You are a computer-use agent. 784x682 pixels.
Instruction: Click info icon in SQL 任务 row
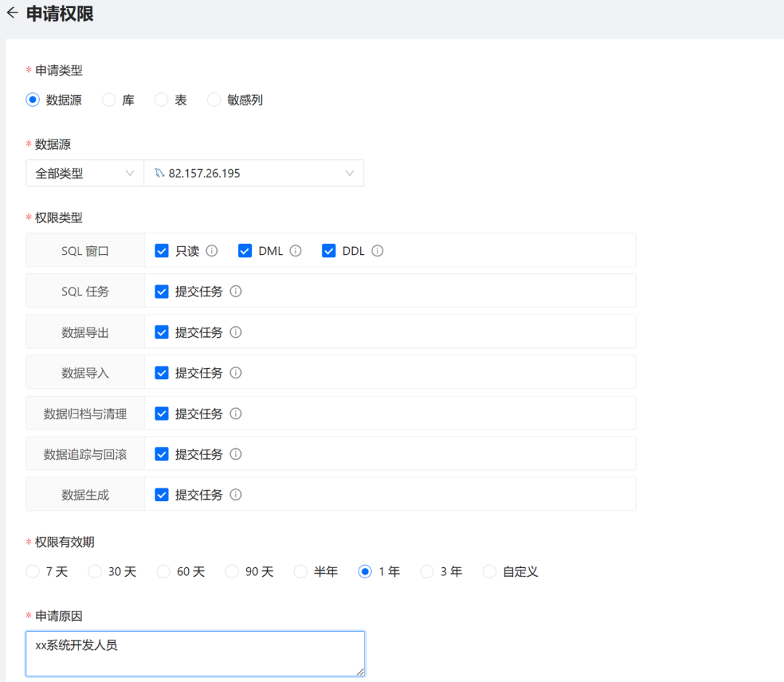tap(236, 291)
